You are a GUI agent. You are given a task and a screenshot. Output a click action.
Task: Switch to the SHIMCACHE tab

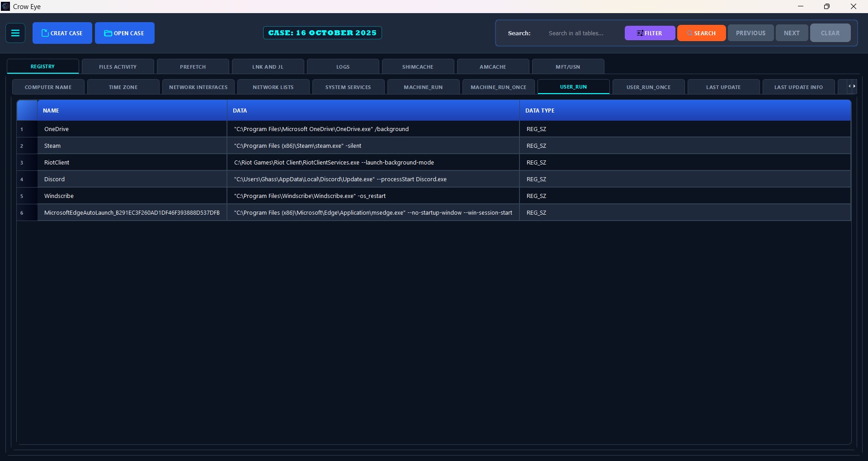[418, 66]
